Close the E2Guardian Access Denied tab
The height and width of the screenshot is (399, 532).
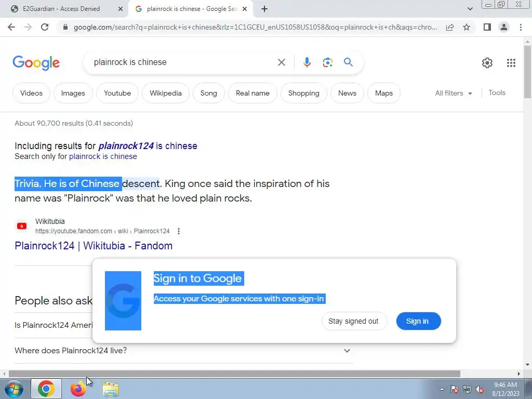(121, 9)
